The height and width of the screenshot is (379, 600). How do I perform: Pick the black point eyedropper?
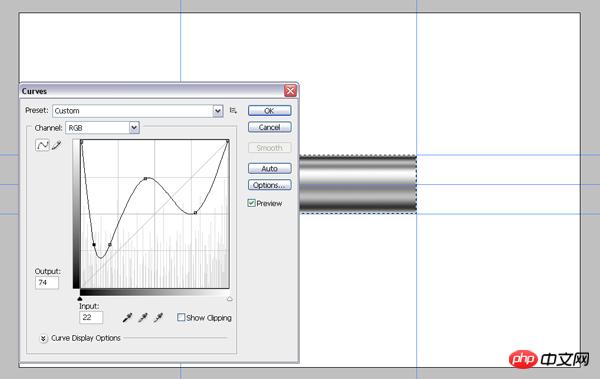point(127,317)
